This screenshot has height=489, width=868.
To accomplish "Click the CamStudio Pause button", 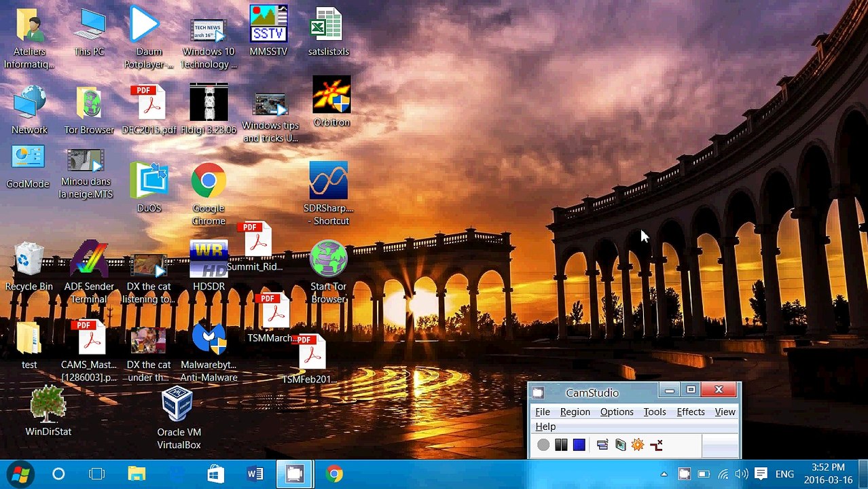I will click(x=561, y=445).
